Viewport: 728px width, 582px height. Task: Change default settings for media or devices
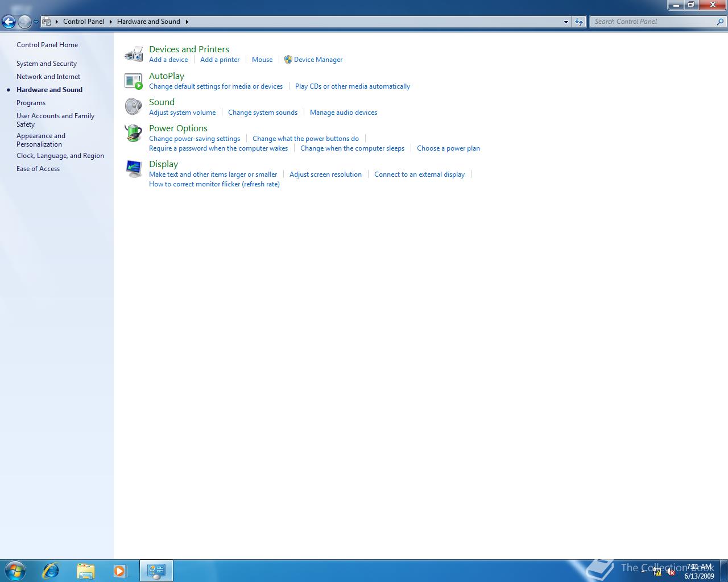(x=216, y=86)
